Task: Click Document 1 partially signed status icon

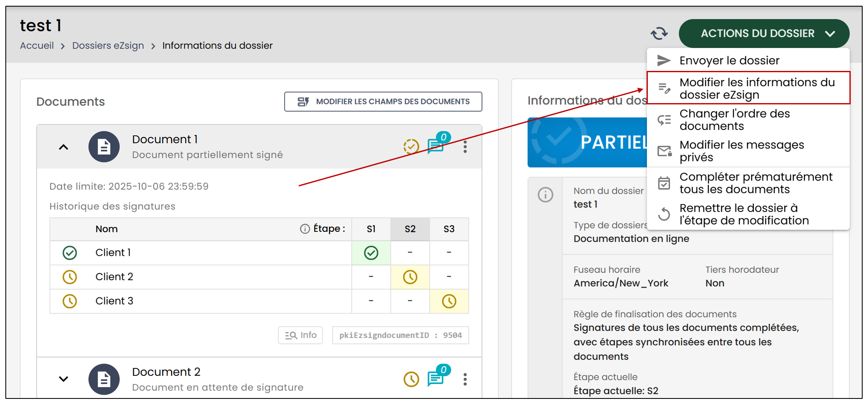Action: tap(411, 146)
